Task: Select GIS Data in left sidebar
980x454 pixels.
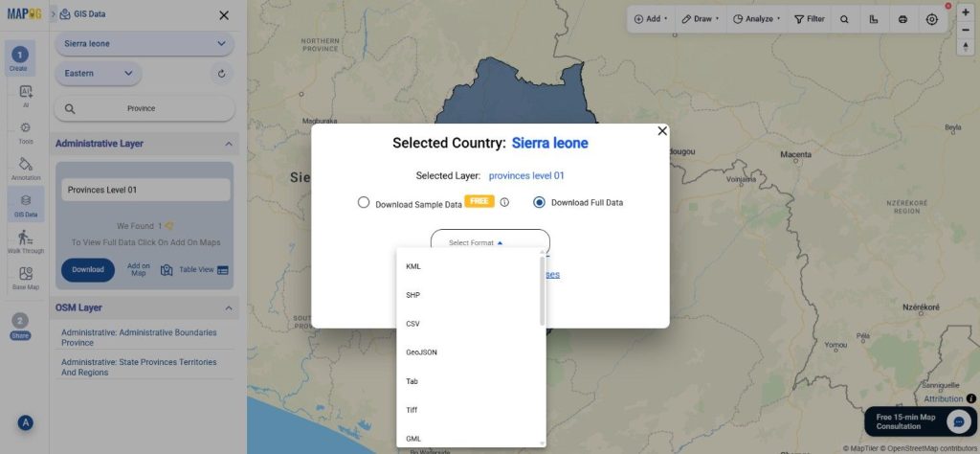Action: pyautogui.click(x=26, y=205)
